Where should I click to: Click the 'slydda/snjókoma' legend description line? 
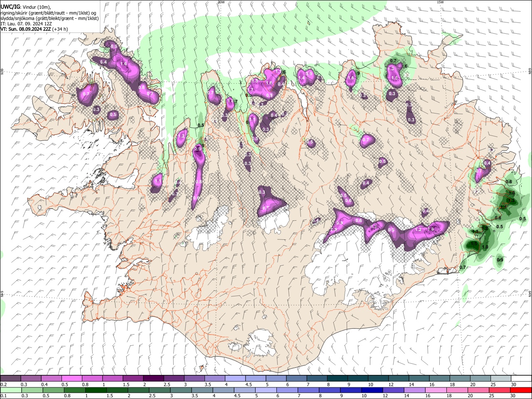[49, 18]
